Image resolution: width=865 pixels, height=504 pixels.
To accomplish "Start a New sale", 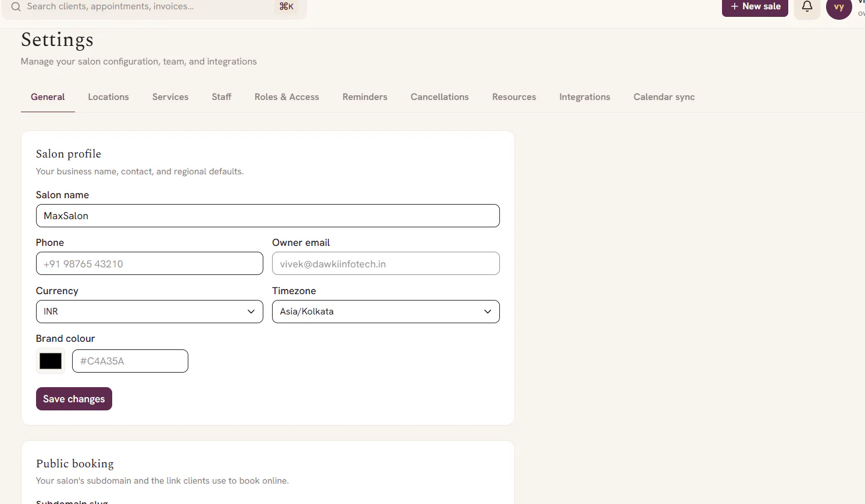I will [x=755, y=6].
